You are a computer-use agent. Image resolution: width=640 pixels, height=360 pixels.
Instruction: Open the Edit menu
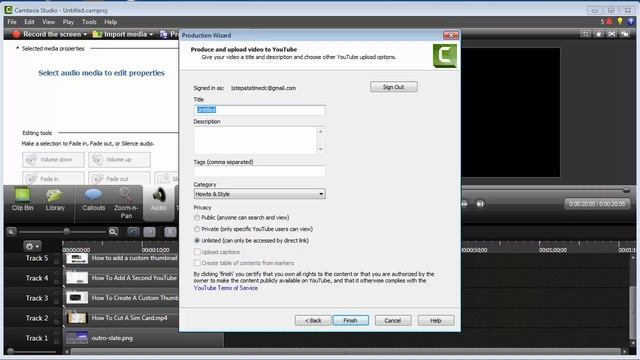click(x=29, y=22)
